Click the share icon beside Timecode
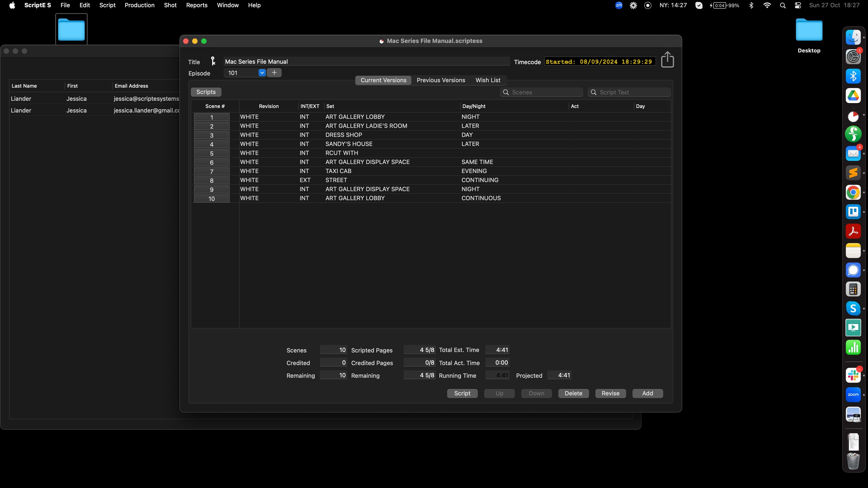Image resolution: width=868 pixels, height=488 pixels. 667,60
